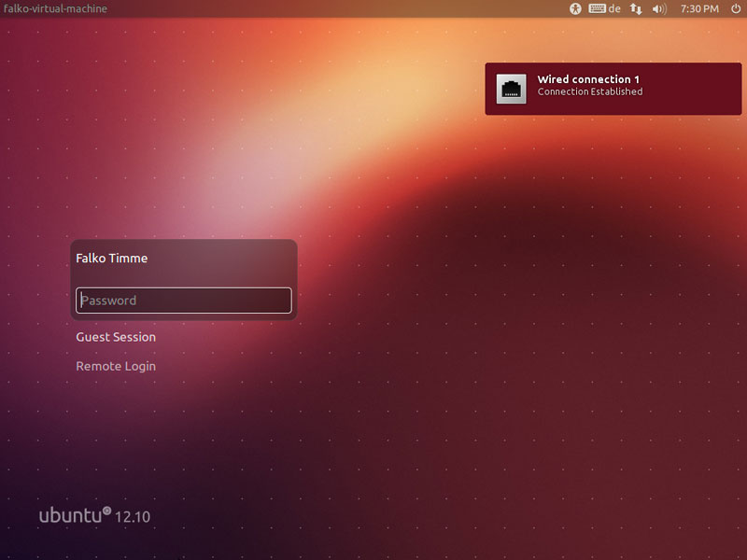Click the falko-virtual-machine hostname label
The height and width of the screenshot is (560, 747).
[x=55, y=8]
